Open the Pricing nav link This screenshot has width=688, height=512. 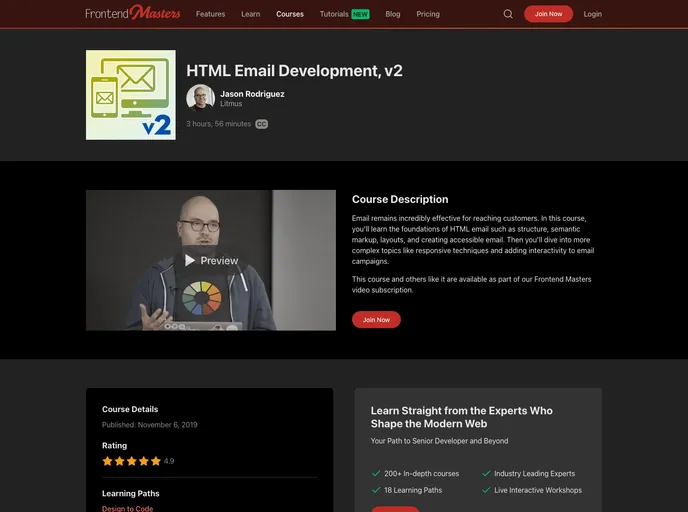coord(428,14)
